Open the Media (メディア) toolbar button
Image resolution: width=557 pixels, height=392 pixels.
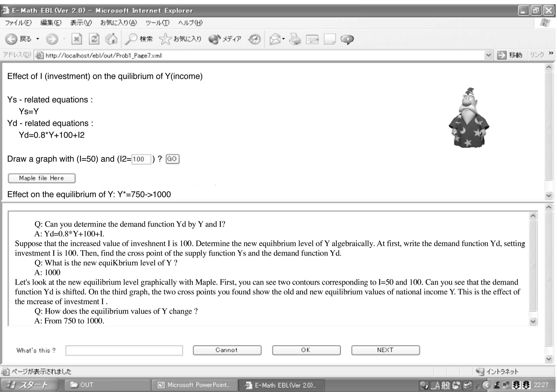click(225, 39)
